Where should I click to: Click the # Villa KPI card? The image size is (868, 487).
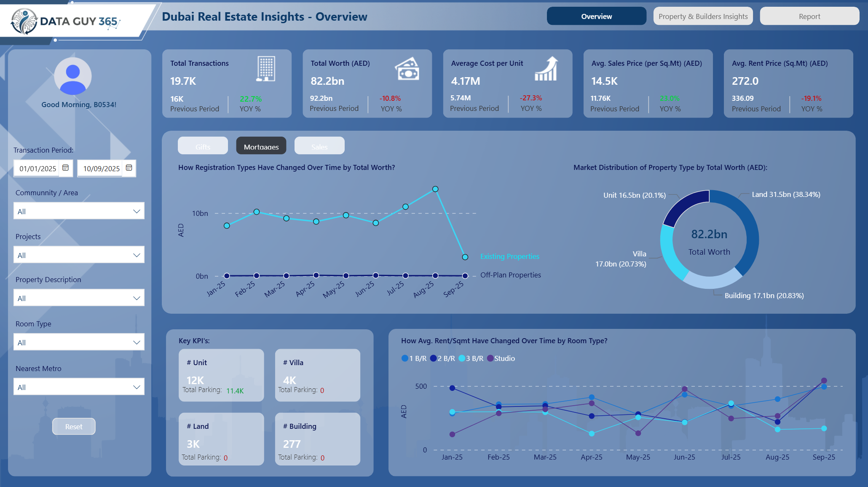(x=317, y=375)
